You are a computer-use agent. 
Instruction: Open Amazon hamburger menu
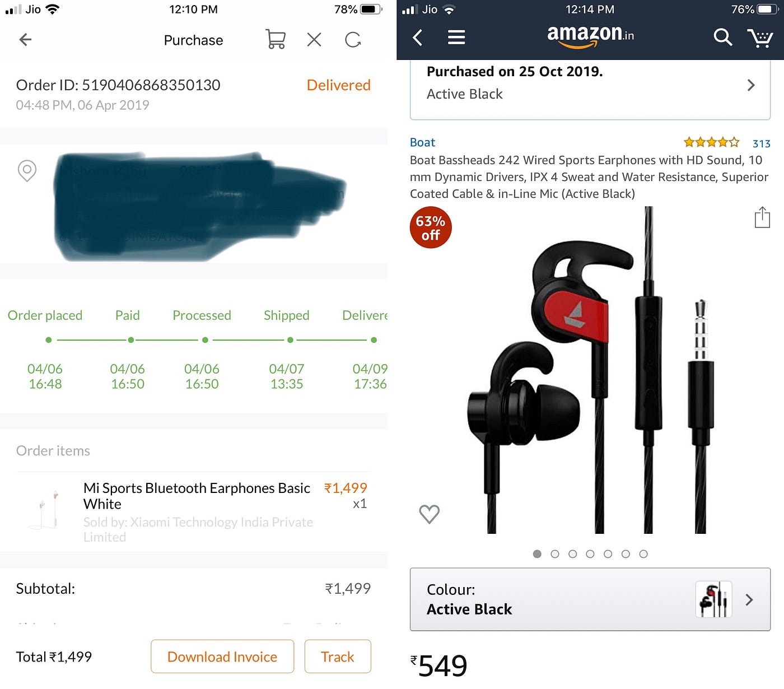tap(456, 38)
